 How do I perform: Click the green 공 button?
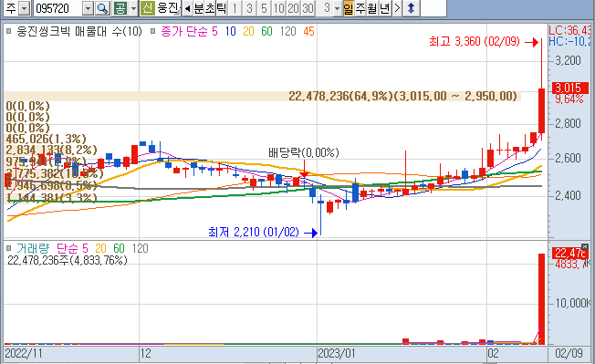(120, 8)
